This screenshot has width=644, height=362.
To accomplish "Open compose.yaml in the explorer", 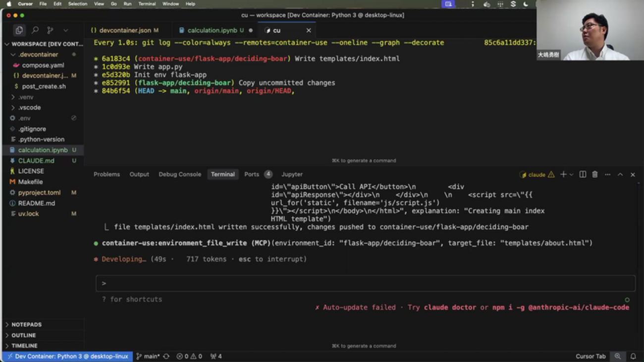I will [x=43, y=65].
